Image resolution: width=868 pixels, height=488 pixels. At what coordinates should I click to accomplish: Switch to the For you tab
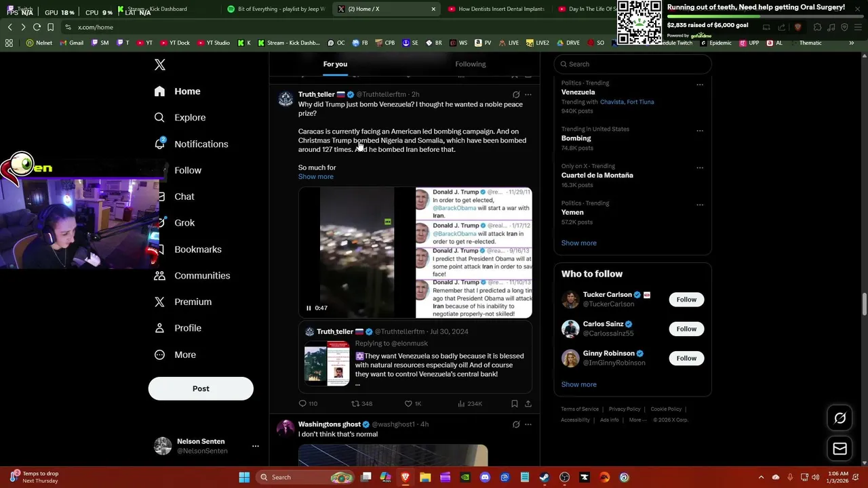coord(335,64)
